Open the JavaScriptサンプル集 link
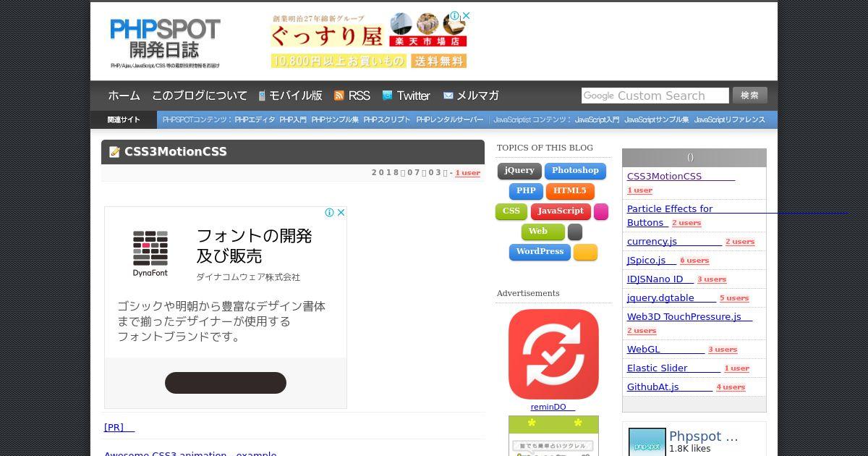 pyautogui.click(x=657, y=120)
